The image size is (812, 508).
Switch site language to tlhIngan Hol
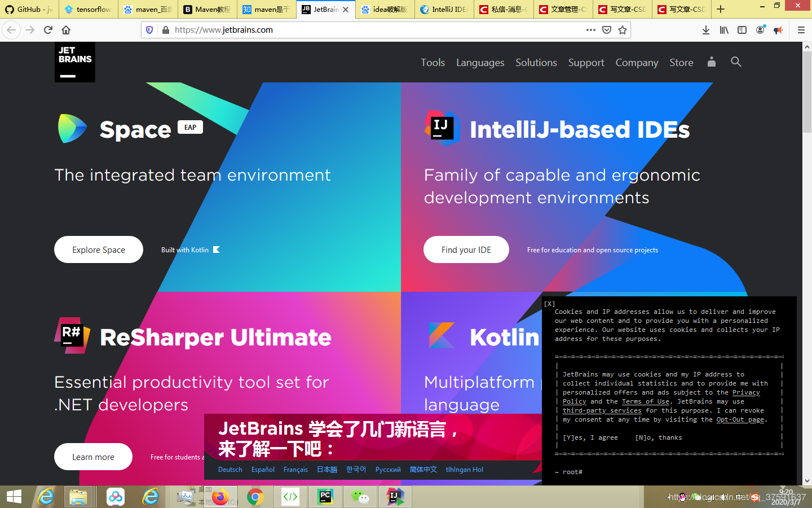465,470
